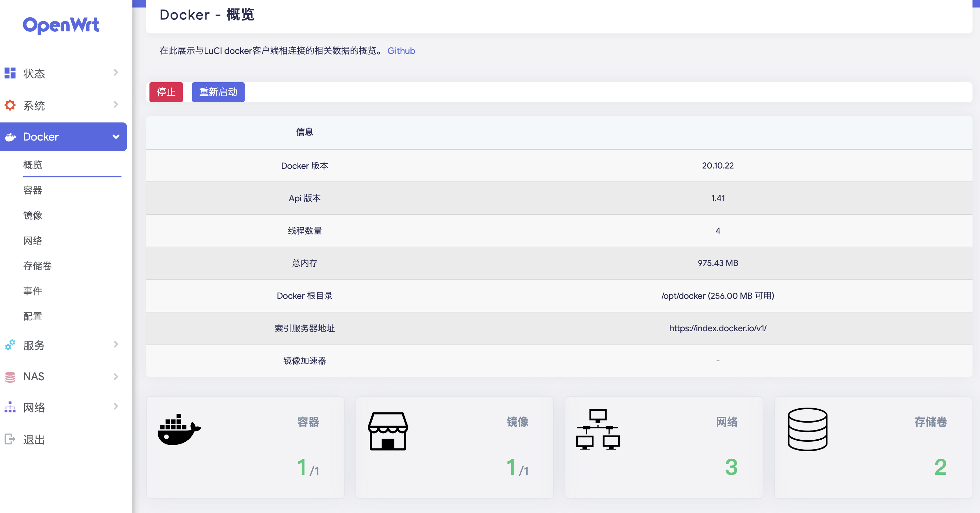This screenshot has height=513, width=980.
Task: Click the orange gear system icon
Action: coord(10,105)
